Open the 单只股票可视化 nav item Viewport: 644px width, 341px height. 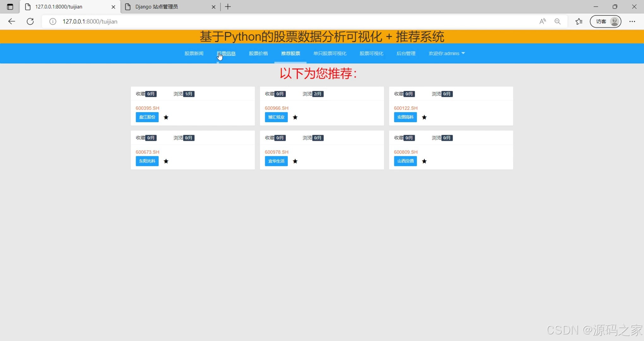click(x=330, y=53)
